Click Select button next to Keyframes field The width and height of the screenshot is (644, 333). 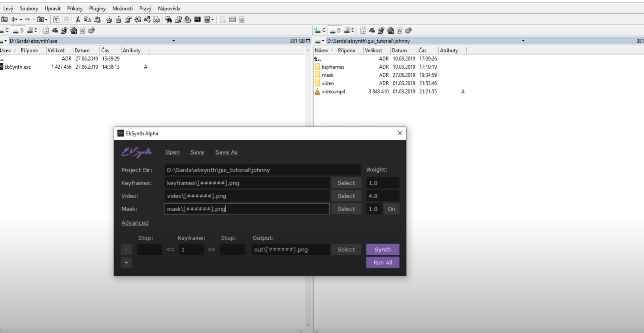(x=346, y=183)
